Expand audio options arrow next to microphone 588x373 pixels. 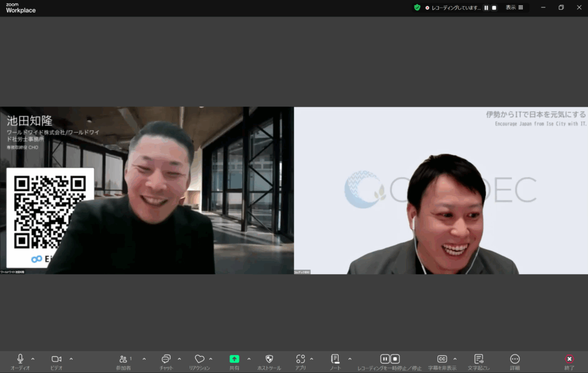[x=33, y=359]
